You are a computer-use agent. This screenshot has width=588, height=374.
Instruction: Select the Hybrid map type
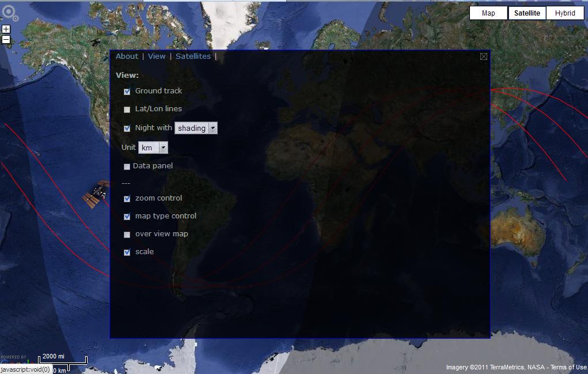point(564,13)
